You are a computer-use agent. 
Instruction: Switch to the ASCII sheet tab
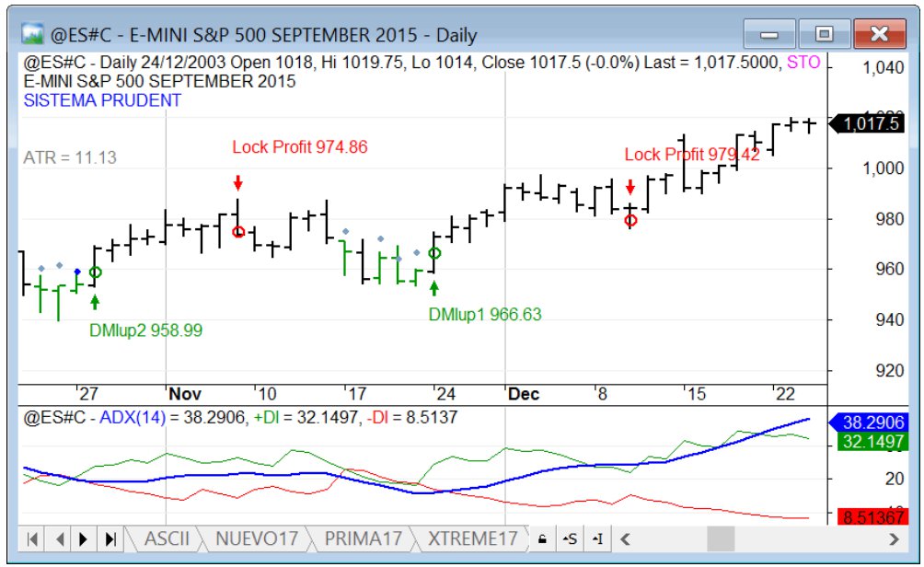click(167, 538)
